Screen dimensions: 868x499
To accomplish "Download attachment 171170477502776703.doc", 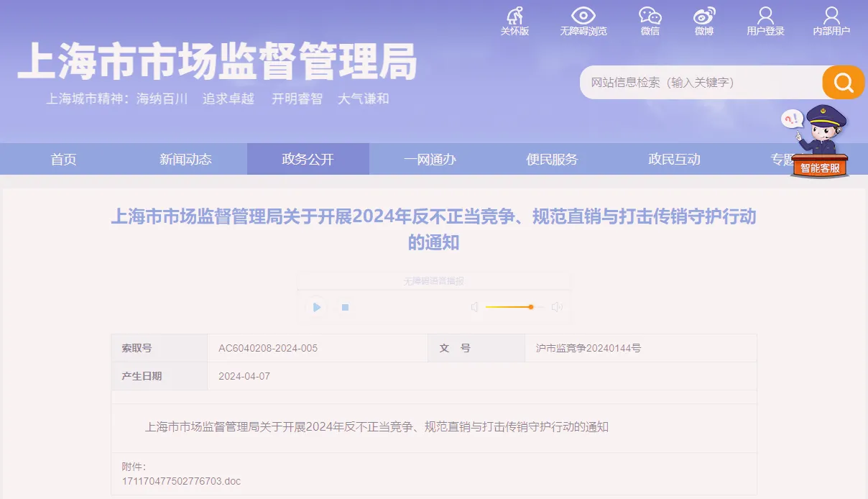I will pos(181,480).
